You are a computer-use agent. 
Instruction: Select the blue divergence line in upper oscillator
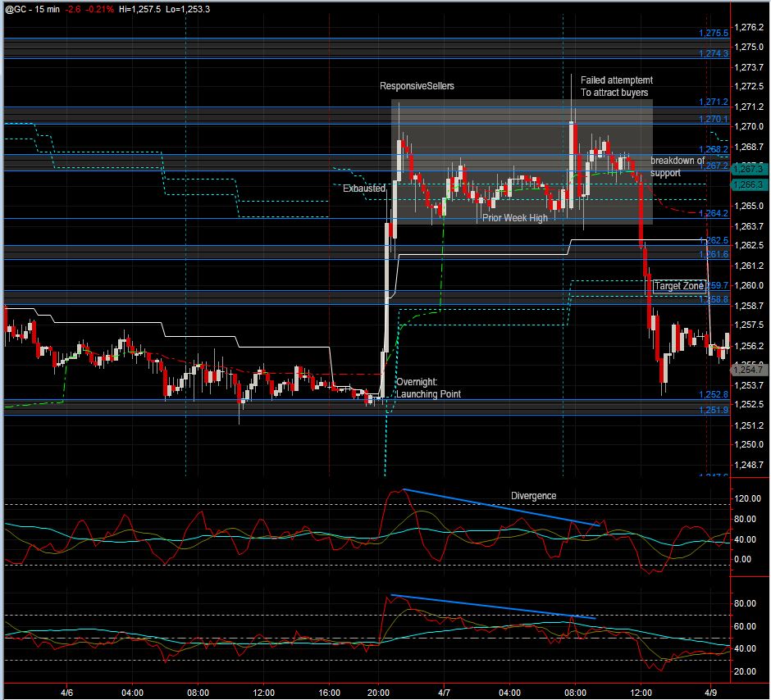click(x=501, y=507)
